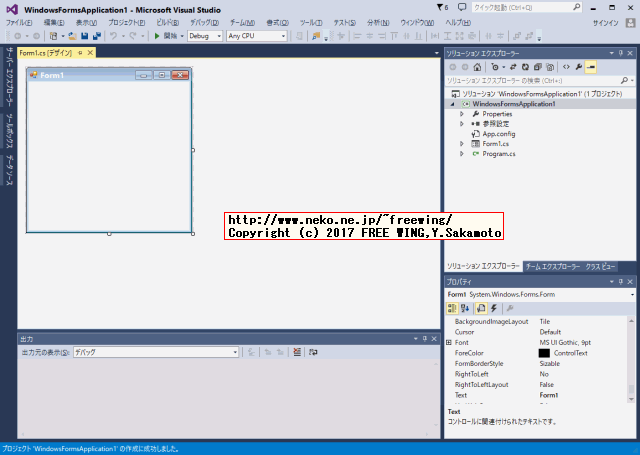Open the プロジェクト (Project) menu

click(x=127, y=22)
